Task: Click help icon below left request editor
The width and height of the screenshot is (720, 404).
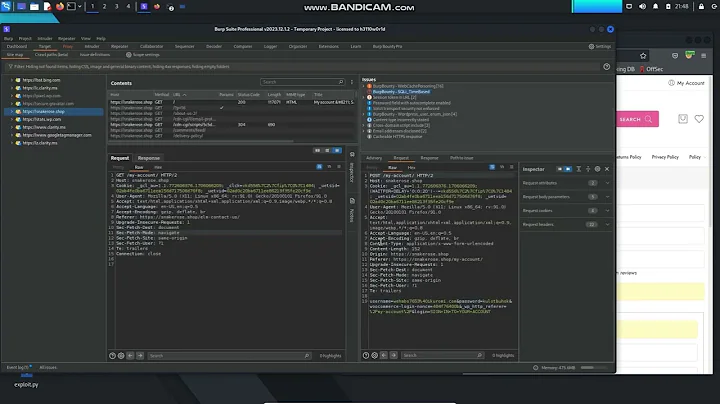Action: click(112, 356)
